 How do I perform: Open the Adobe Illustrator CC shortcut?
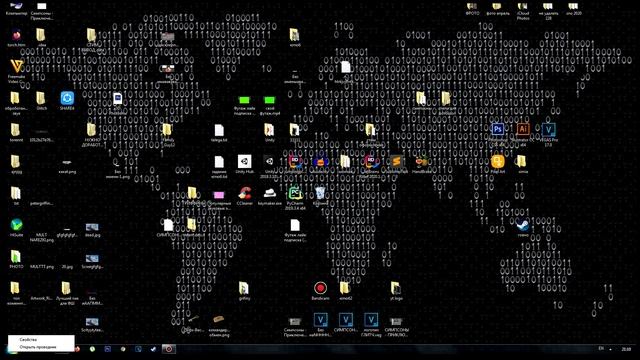point(523,133)
